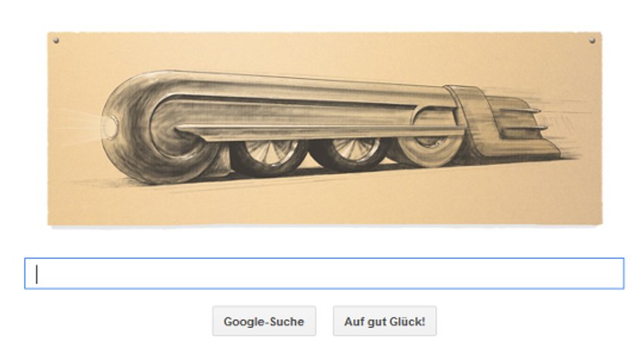Click the empty beige area above the locomotive

pos(324,53)
